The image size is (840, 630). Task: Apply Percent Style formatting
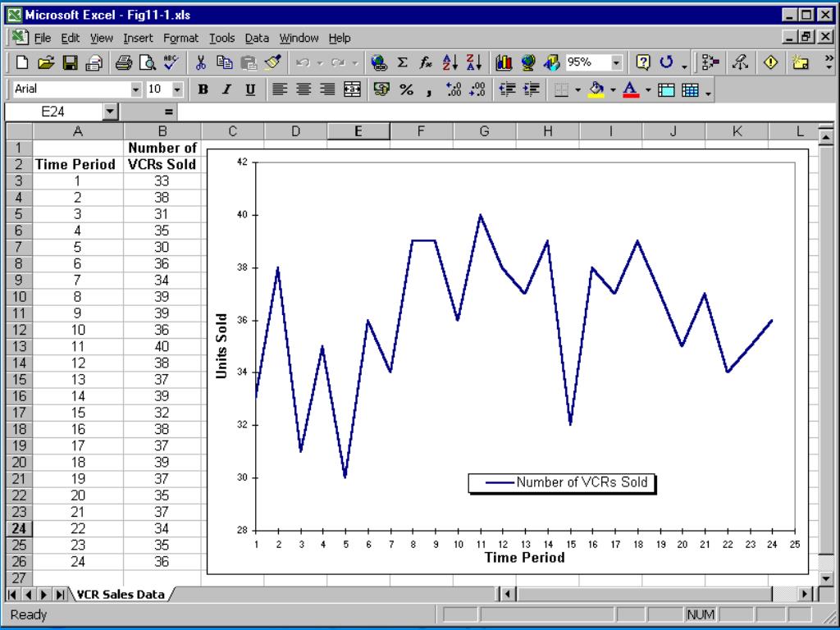pos(406,89)
